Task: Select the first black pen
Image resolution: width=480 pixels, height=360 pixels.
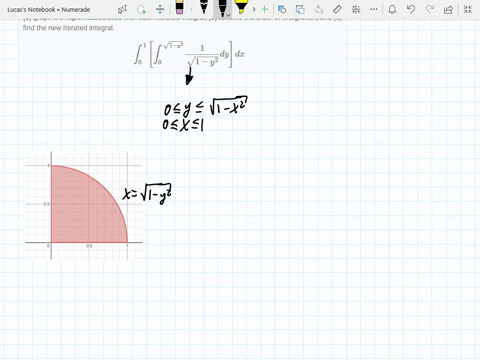Action: pos(204,8)
